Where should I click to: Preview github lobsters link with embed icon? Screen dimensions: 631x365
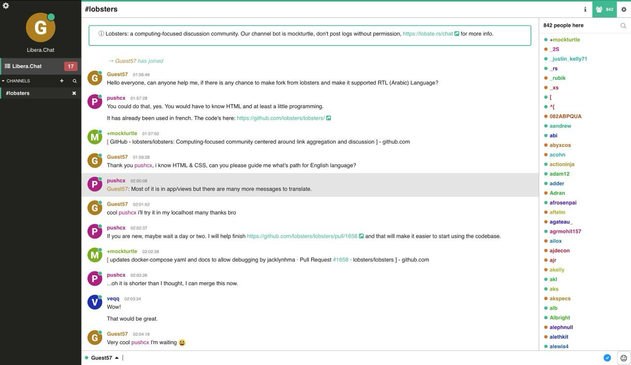pyautogui.click(x=328, y=118)
